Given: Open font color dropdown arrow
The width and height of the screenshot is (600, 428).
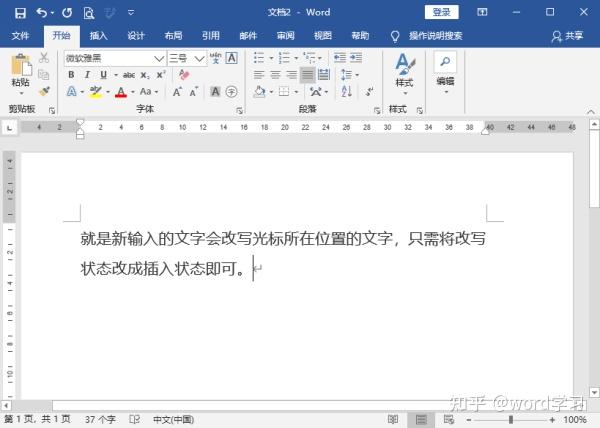Looking at the screenshot, I should coord(133,92).
